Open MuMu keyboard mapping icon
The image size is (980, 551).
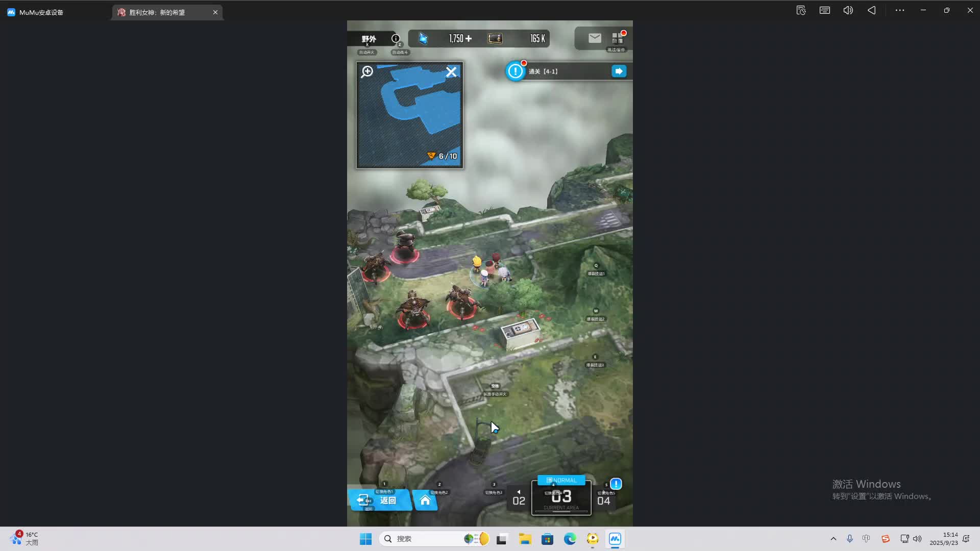click(x=824, y=10)
